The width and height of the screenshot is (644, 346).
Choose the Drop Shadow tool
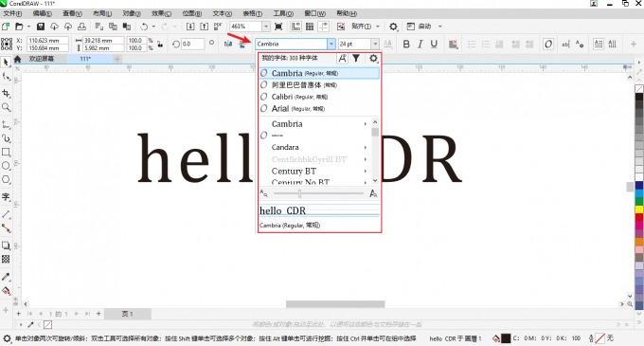tap(6, 246)
